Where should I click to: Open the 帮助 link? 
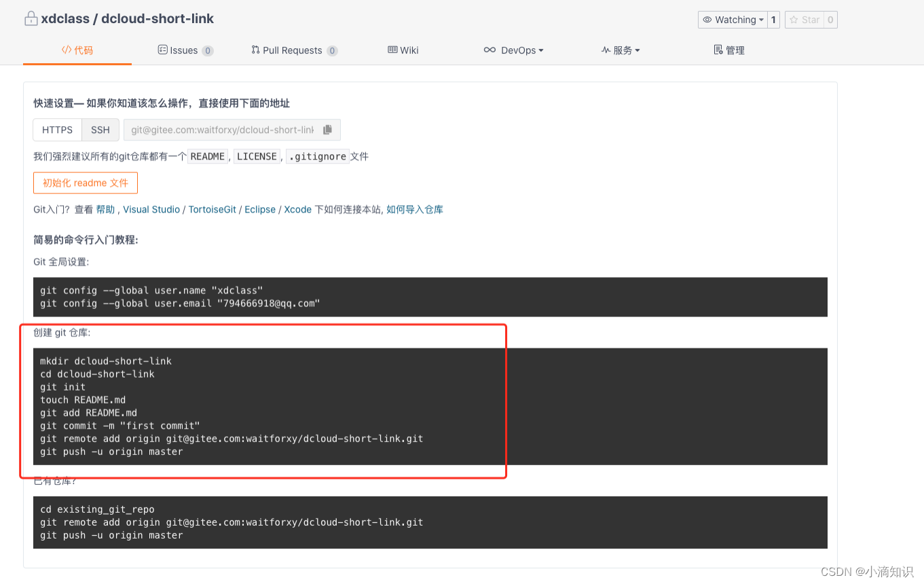(x=105, y=210)
